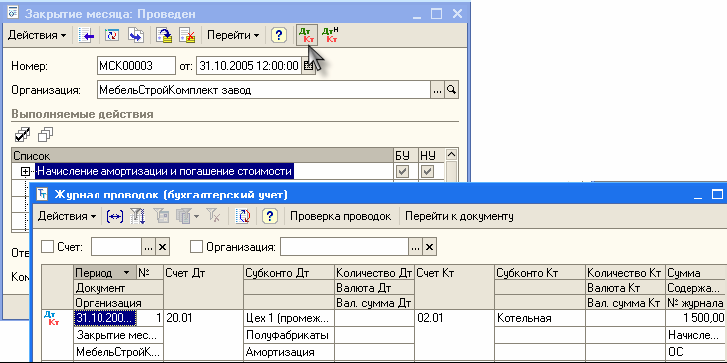Toggle НУ checkbox for Начисление амортизации
This screenshot has height=363, width=727.
pos(427,172)
